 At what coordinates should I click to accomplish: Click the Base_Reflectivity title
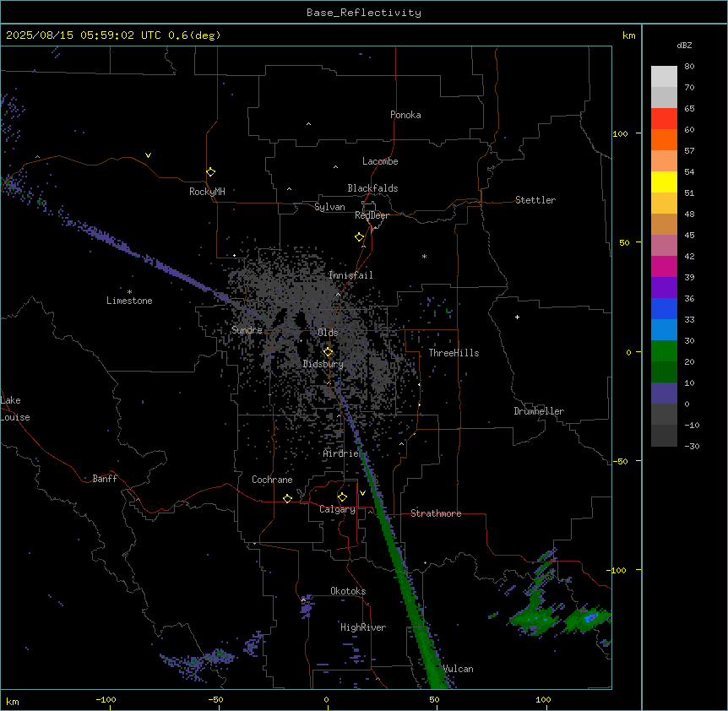[364, 13]
